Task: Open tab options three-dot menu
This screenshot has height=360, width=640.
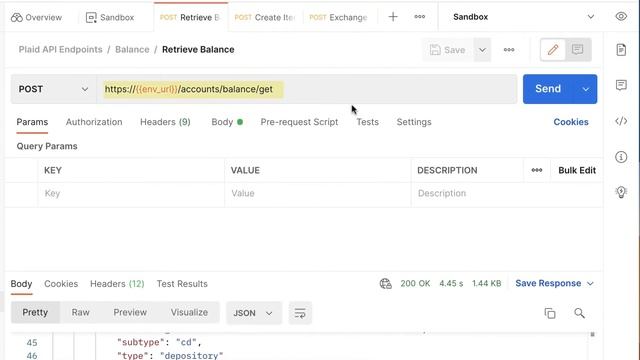Action: [420, 17]
